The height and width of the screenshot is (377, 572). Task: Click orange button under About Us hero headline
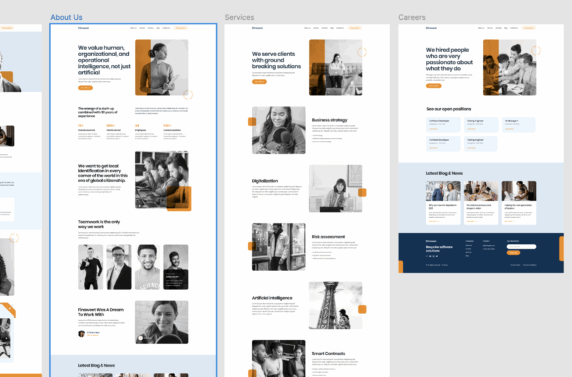85,88
